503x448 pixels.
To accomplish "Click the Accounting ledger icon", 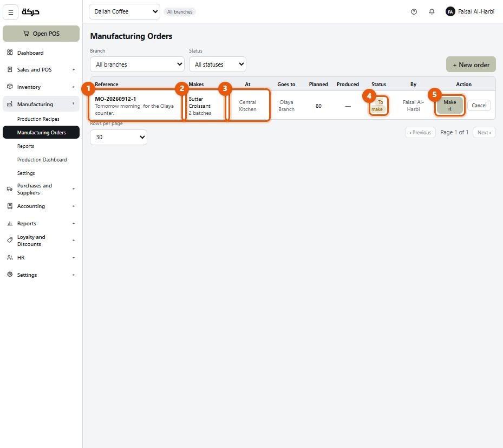I will [10, 206].
